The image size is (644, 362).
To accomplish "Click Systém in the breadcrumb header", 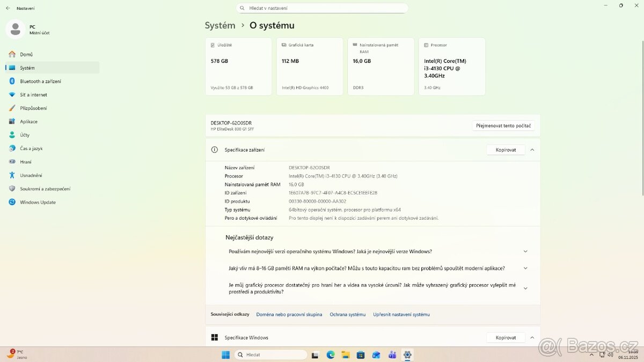I will 220,25.
